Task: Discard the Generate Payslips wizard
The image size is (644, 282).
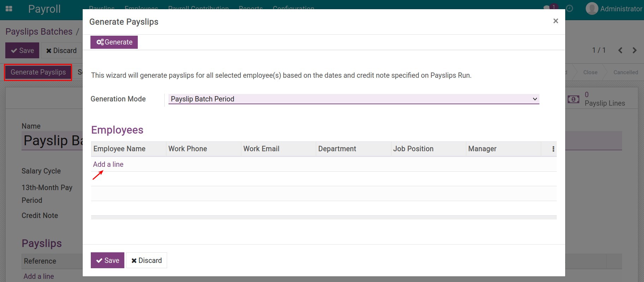Action: pyautogui.click(x=147, y=260)
